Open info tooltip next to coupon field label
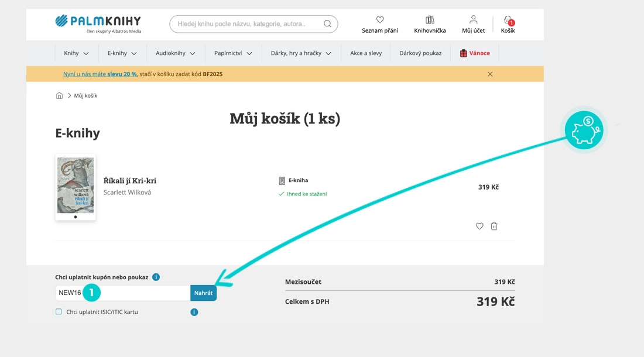This screenshot has height=357, width=644. point(156,277)
